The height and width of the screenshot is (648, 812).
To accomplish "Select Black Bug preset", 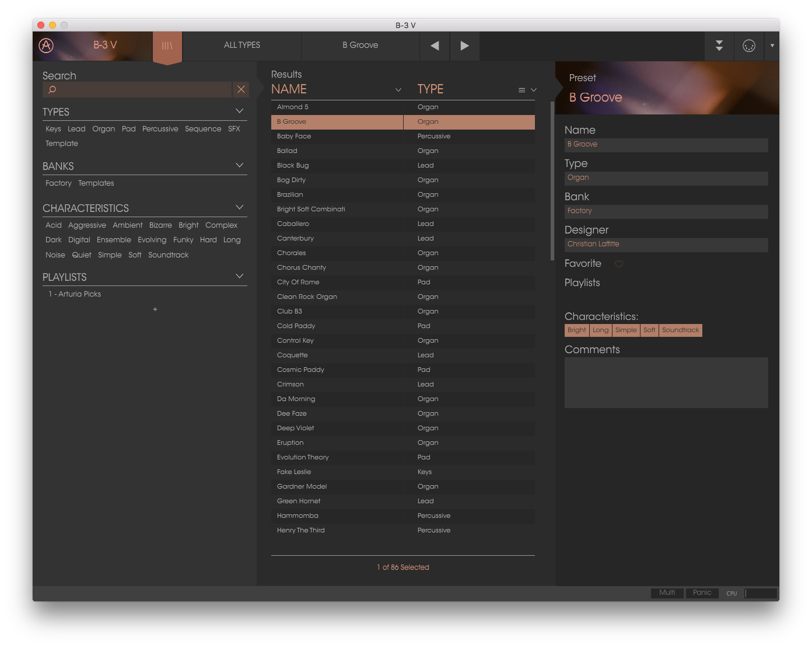I will [x=403, y=166].
